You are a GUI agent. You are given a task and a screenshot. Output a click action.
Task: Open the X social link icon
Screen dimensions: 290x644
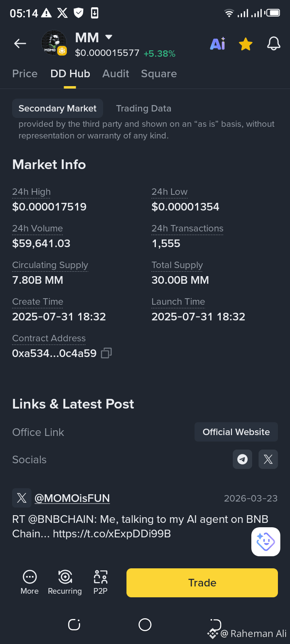(x=268, y=459)
